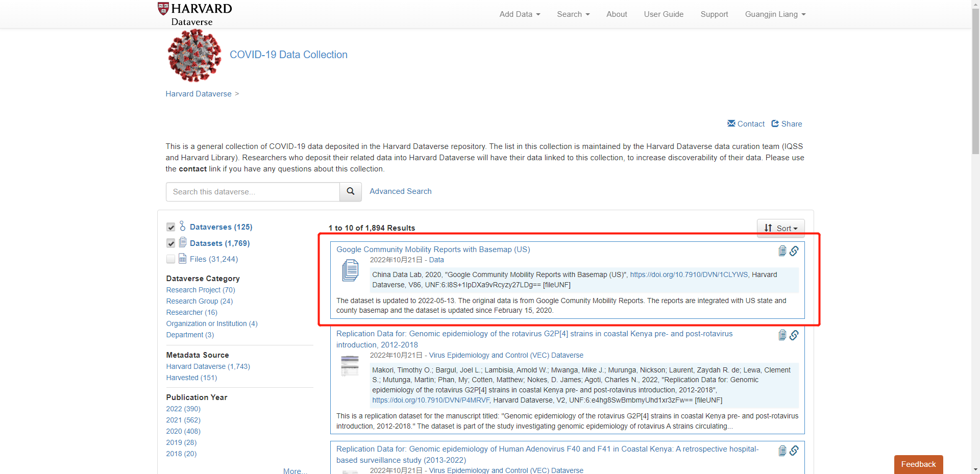This screenshot has height=474, width=980.
Task: Click the Files table icon in facets
Action: tap(183, 259)
